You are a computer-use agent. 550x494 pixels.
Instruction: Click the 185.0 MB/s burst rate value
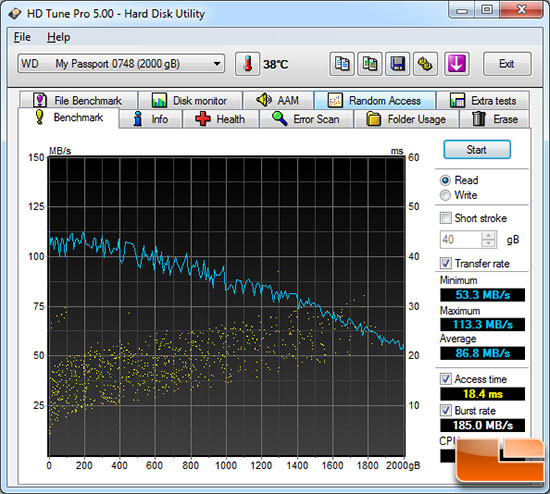[x=482, y=425]
